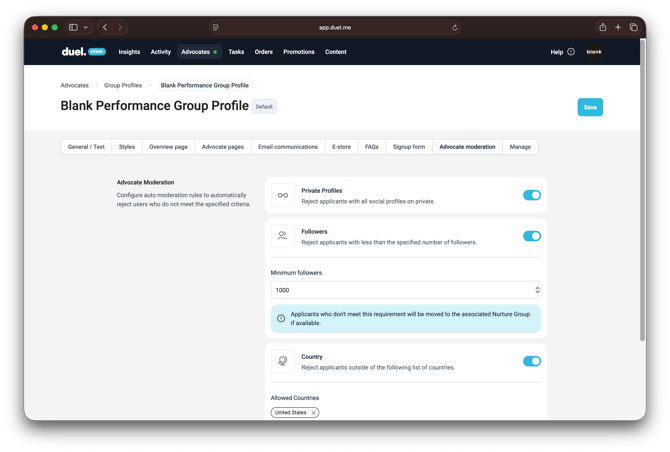Switch off the Country restriction toggle

coord(532,361)
